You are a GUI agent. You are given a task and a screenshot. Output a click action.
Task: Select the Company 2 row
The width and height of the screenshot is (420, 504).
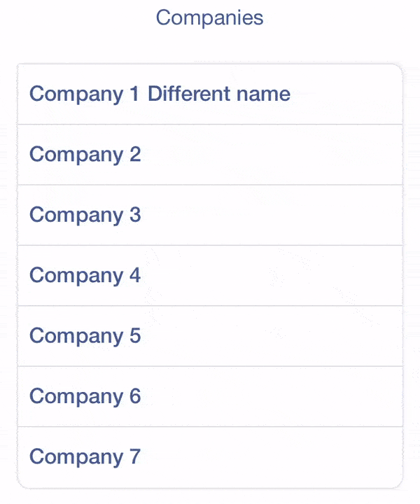pos(210,155)
